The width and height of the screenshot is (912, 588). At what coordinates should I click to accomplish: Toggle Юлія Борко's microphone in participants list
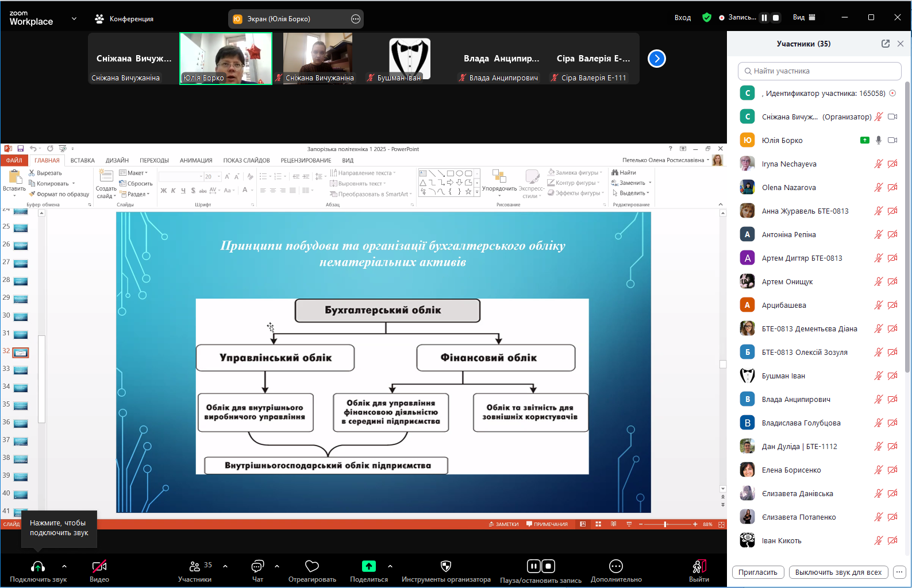pyautogui.click(x=878, y=140)
